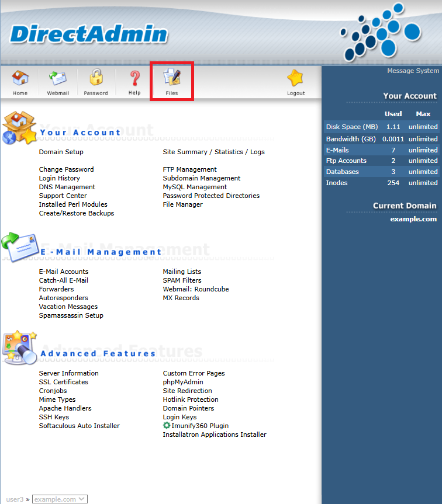This screenshot has width=442, height=504.
Task: View Installed Perl Modules
Action: click(73, 204)
